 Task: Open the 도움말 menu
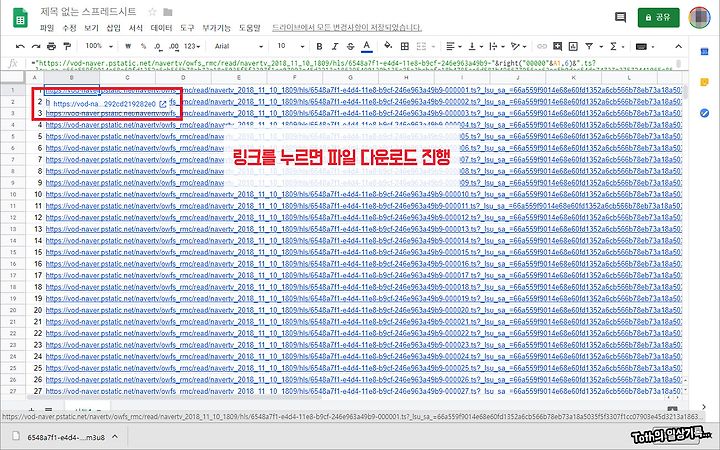point(249,28)
